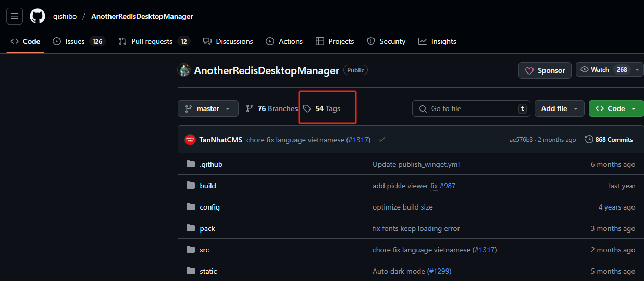Open the Security tab

tap(386, 41)
